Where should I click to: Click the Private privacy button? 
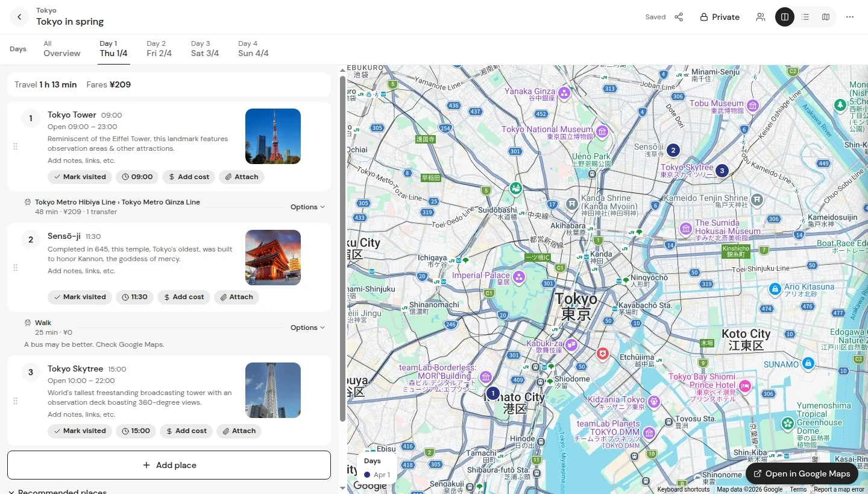coord(720,17)
